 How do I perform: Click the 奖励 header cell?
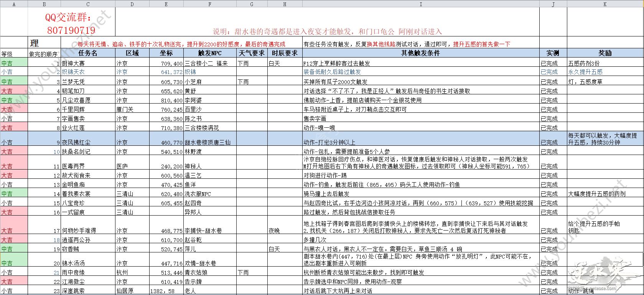[x=605, y=53]
